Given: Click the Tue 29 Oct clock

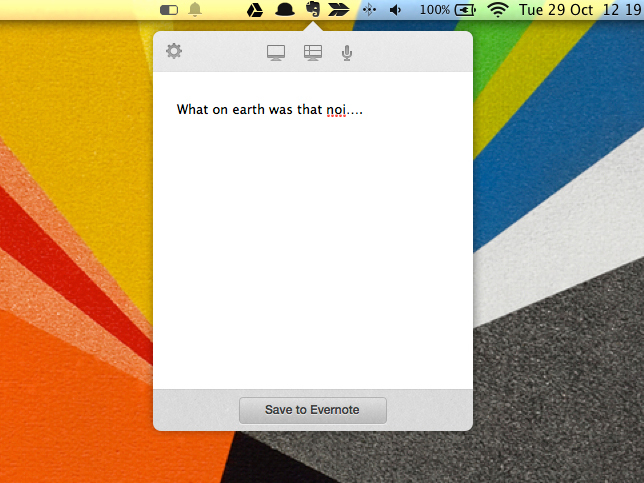Looking at the screenshot, I should point(581,9).
